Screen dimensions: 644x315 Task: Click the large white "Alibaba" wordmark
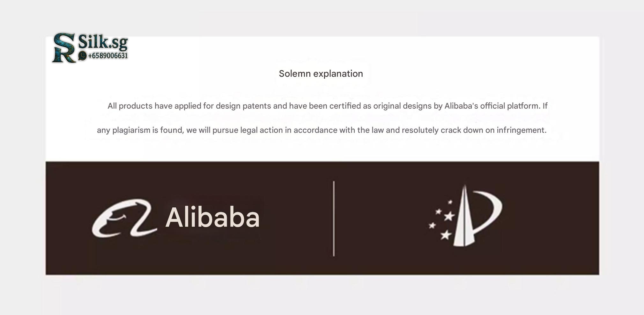(212, 218)
